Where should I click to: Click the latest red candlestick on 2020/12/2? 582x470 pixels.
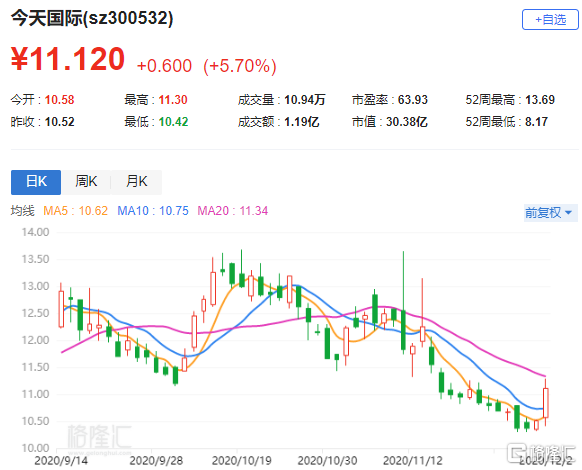tap(546, 403)
